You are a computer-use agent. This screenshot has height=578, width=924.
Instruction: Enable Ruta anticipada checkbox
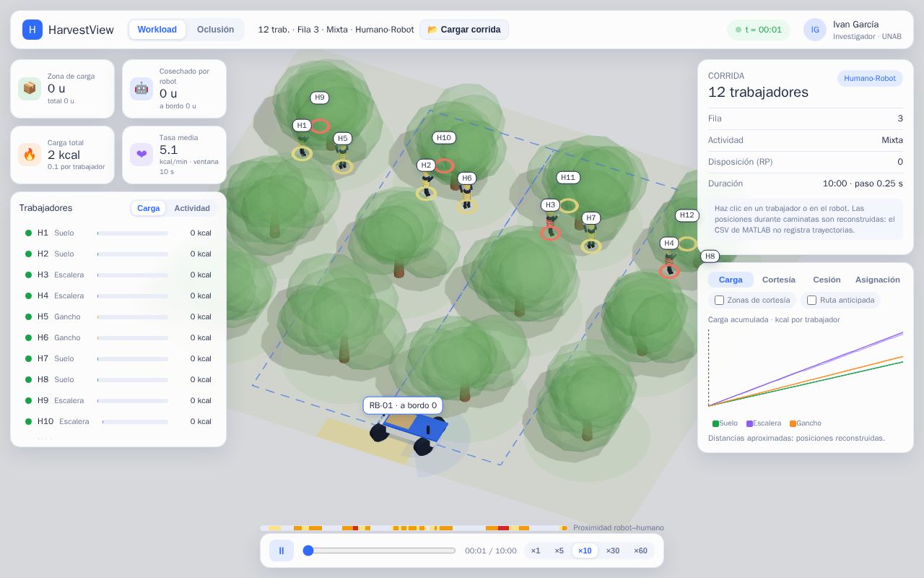pyautogui.click(x=812, y=300)
